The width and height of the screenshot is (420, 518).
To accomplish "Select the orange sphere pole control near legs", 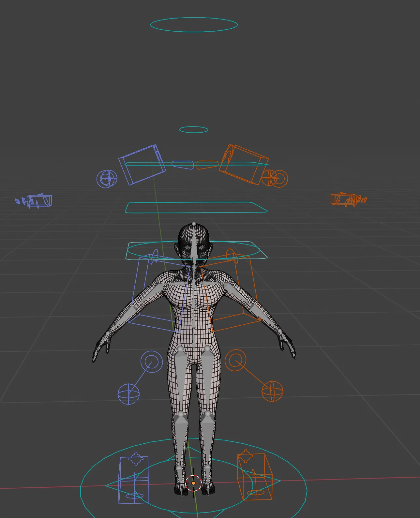I will coord(272,391).
